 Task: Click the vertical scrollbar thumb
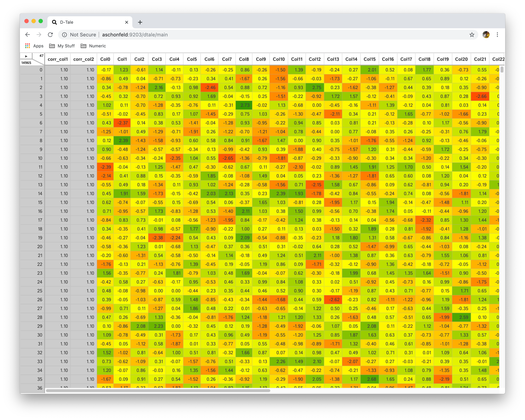[x=502, y=70]
